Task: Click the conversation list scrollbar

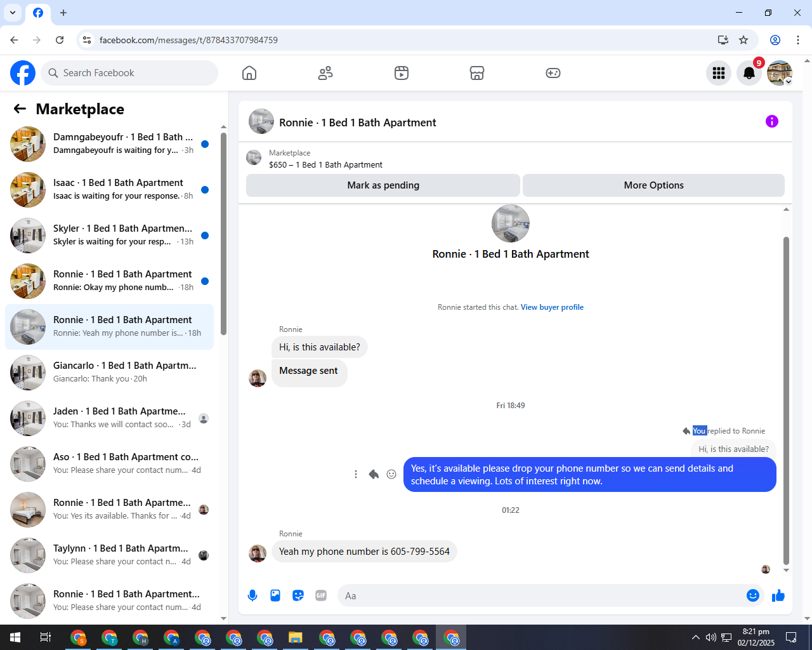Action: tap(223, 234)
